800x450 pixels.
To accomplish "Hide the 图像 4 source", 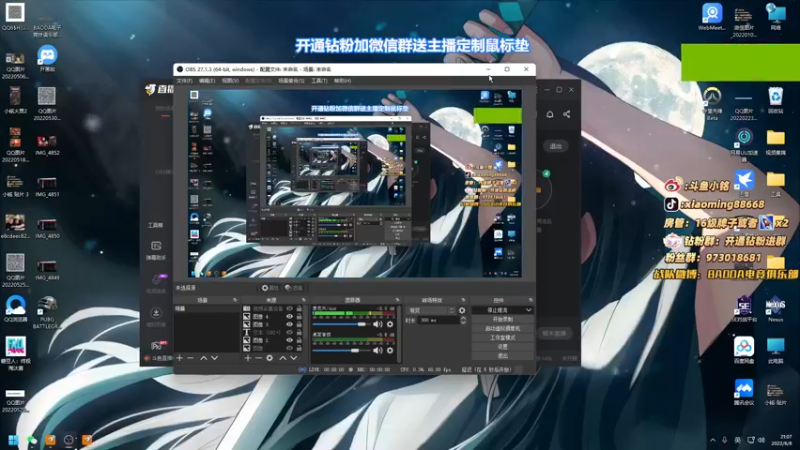I will point(289,317).
